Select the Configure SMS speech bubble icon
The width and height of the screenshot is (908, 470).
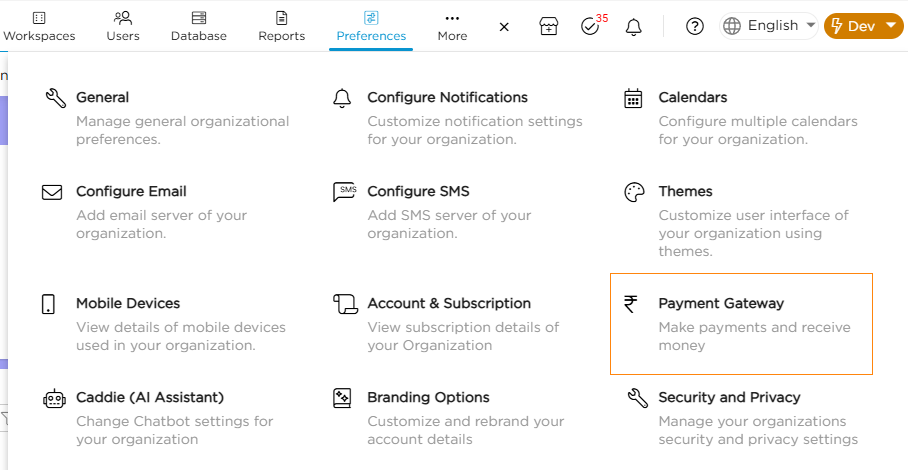click(x=344, y=192)
